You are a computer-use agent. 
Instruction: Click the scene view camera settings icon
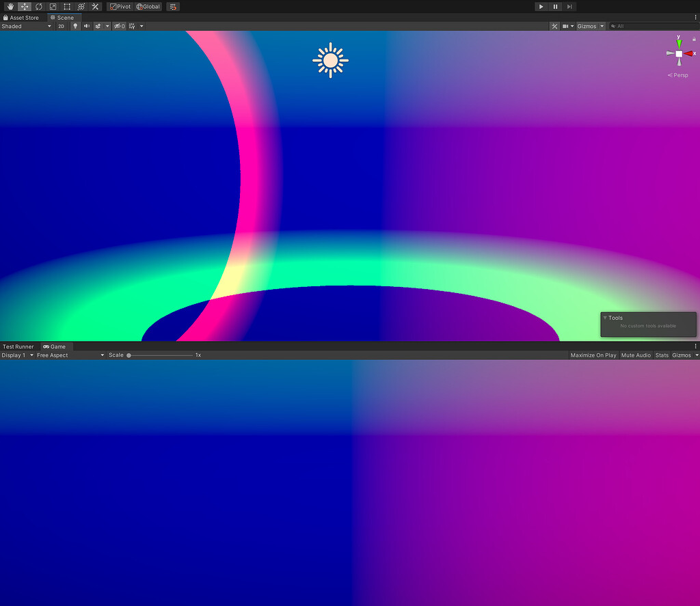[x=565, y=26]
